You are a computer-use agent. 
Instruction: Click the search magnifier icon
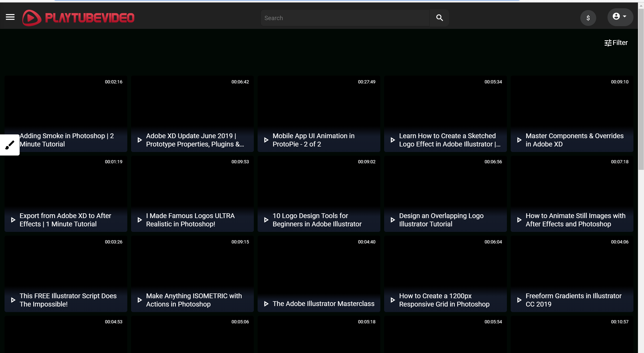pyautogui.click(x=440, y=17)
